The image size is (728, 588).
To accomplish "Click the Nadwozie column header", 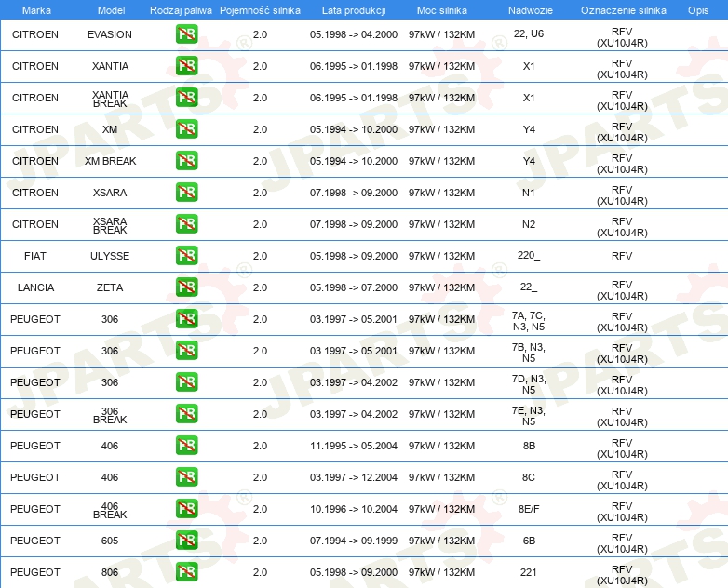I will tap(531, 10).
